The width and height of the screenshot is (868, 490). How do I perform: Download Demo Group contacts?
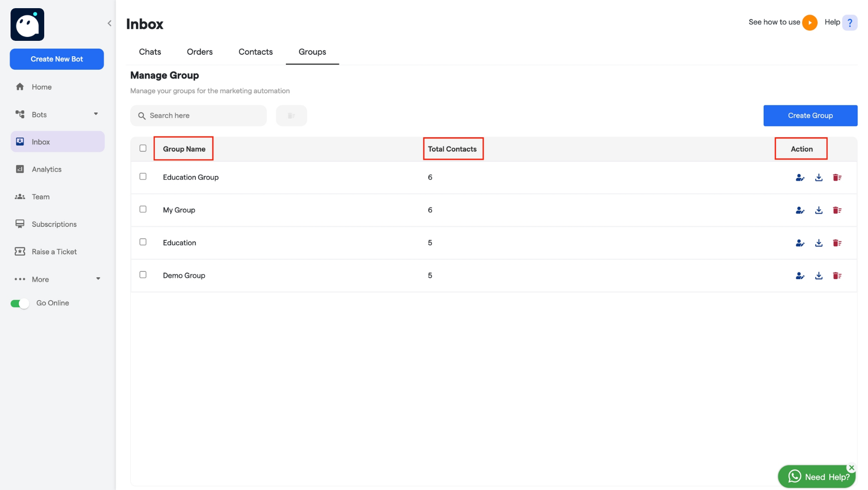(818, 276)
